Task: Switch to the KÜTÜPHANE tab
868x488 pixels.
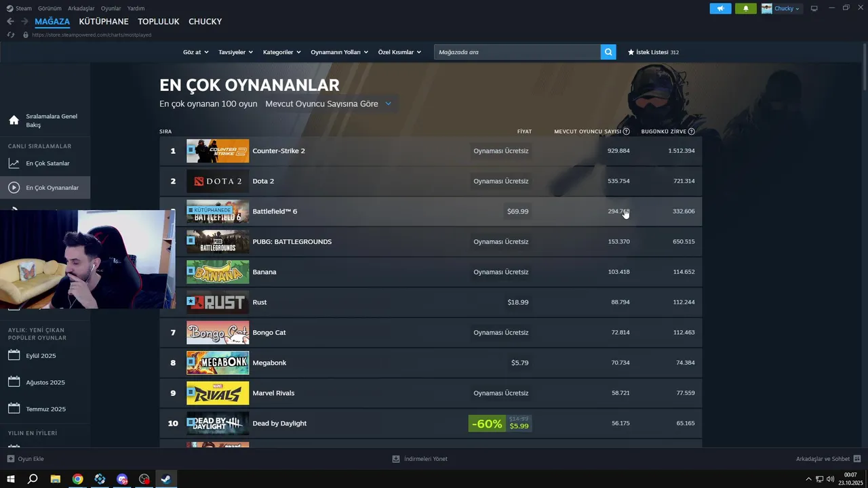Action: [x=104, y=22]
